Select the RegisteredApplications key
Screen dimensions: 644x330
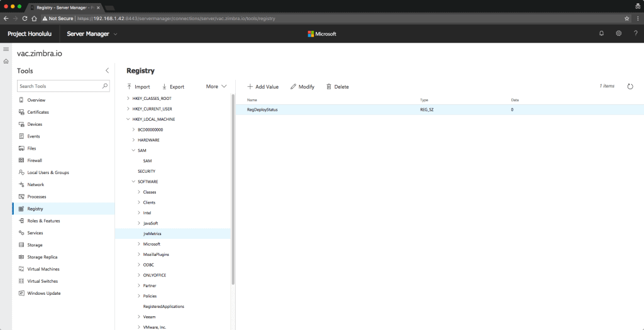click(164, 306)
